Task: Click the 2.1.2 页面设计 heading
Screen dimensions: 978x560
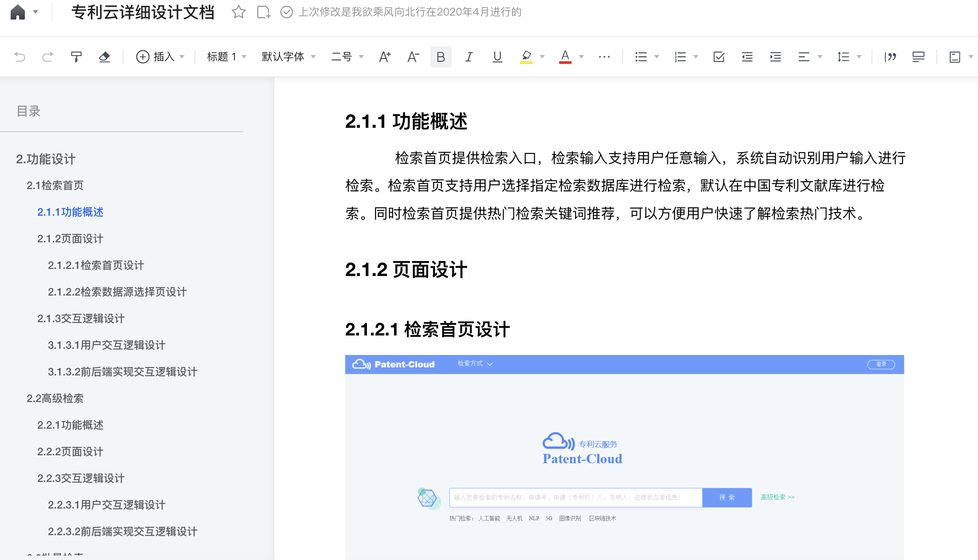Action: click(406, 269)
